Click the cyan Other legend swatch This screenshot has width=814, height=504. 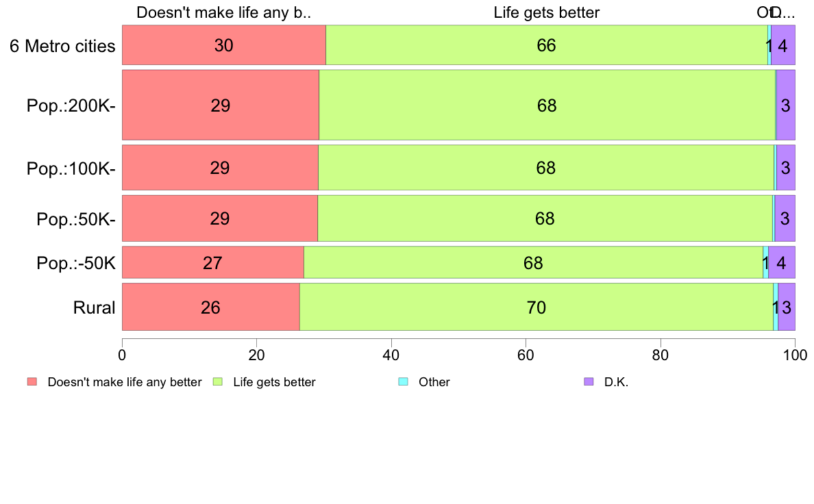pyautogui.click(x=403, y=382)
